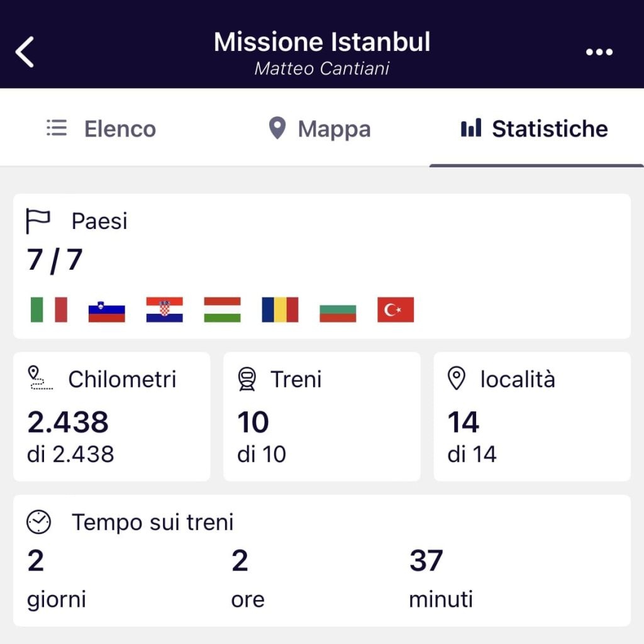Tap the Bulgaria flag icon
644x644 pixels.
[338, 309]
